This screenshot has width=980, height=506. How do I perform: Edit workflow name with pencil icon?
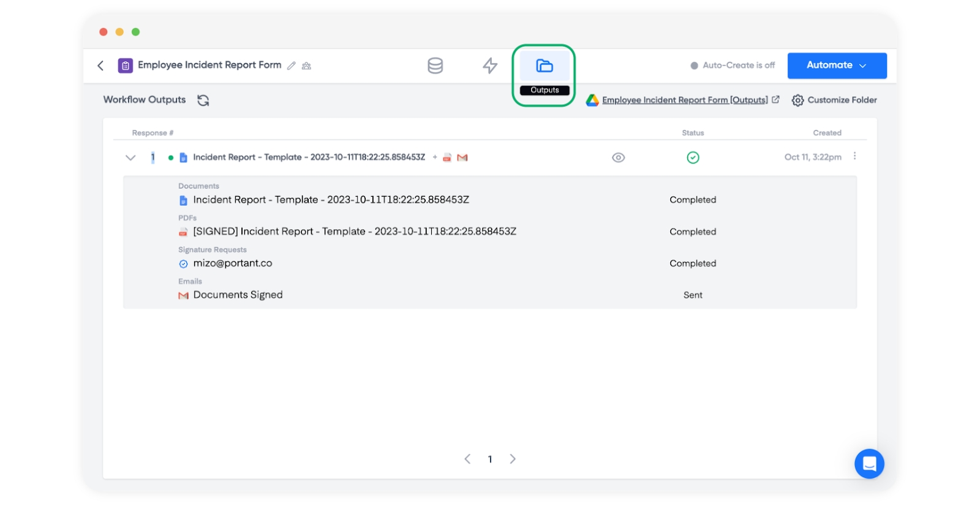tap(292, 66)
